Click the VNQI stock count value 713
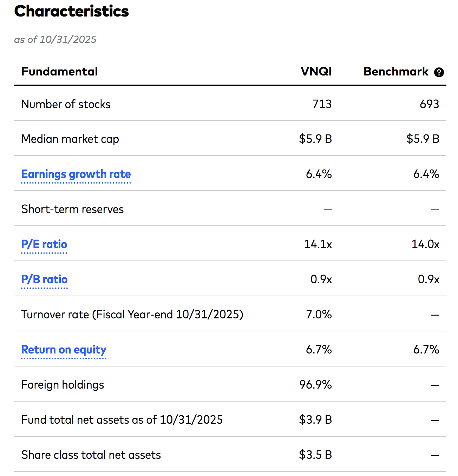 322,104
